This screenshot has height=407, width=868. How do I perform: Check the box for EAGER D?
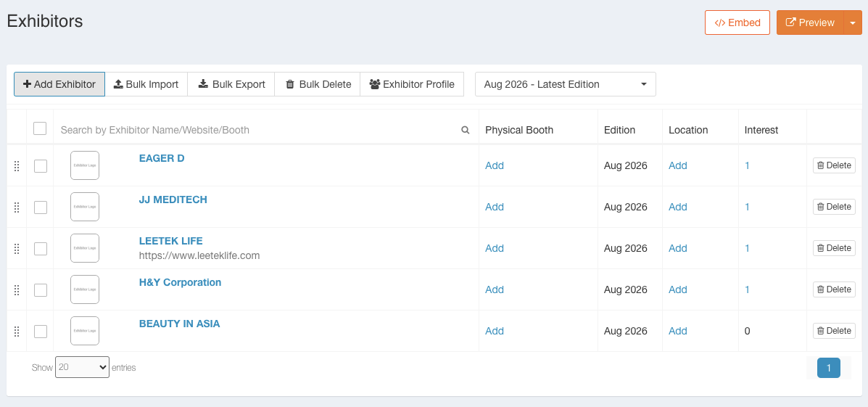point(41,165)
